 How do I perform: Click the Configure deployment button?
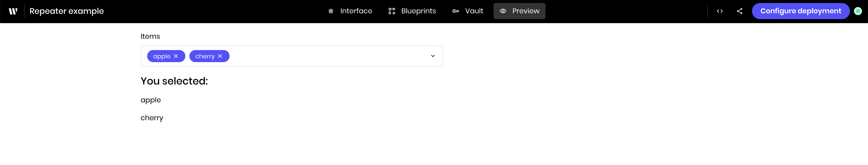pos(801,11)
